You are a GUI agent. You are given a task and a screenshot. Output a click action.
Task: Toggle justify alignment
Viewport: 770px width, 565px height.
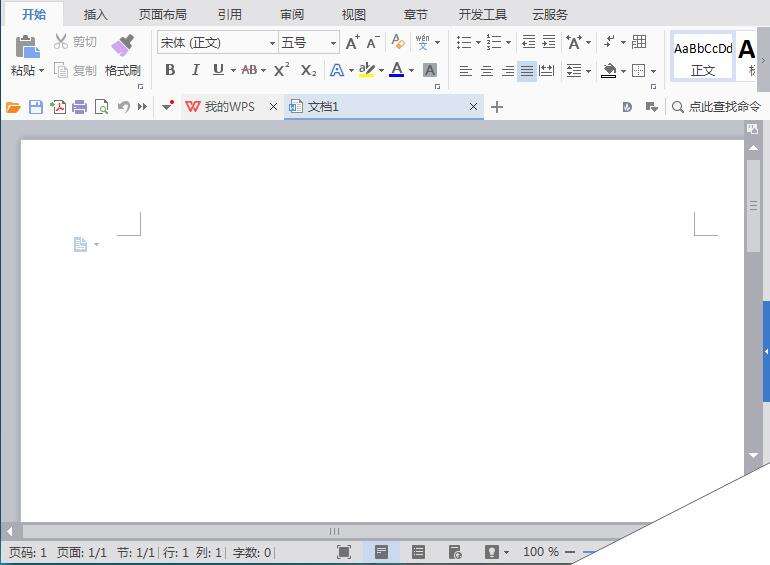526,71
